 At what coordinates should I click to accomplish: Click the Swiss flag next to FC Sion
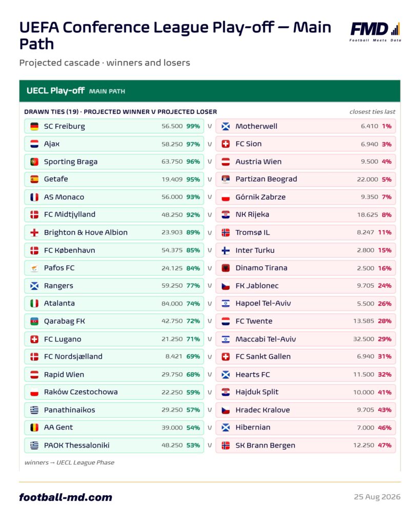pyautogui.click(x=226, y=144)
